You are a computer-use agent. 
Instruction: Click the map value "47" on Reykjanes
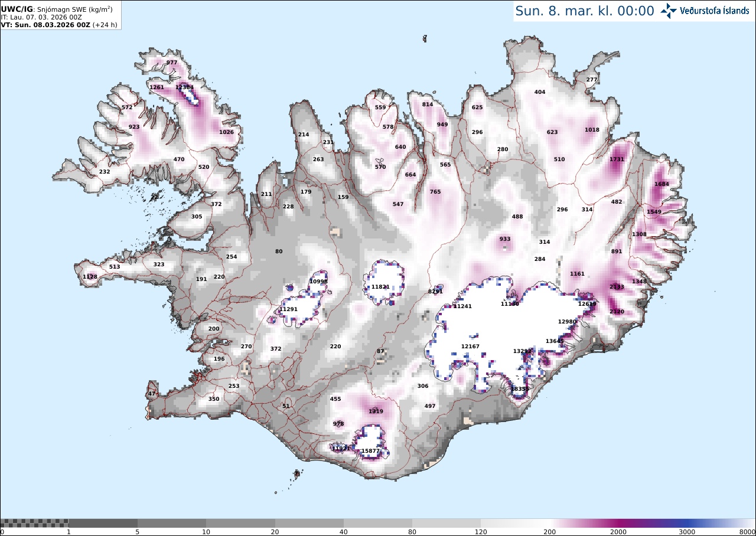pyautogui.click(x=152, y=394)
